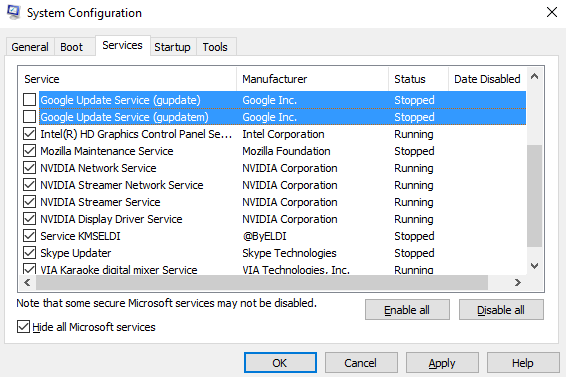Click the Disable all button
The height and width of the screenshot is (377, 566).
coord(501,310)
